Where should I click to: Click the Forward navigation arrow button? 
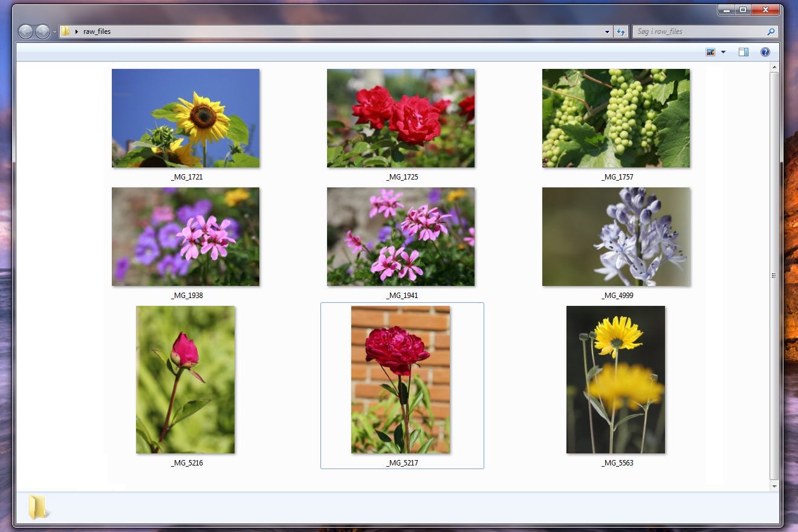click(42, 31)
